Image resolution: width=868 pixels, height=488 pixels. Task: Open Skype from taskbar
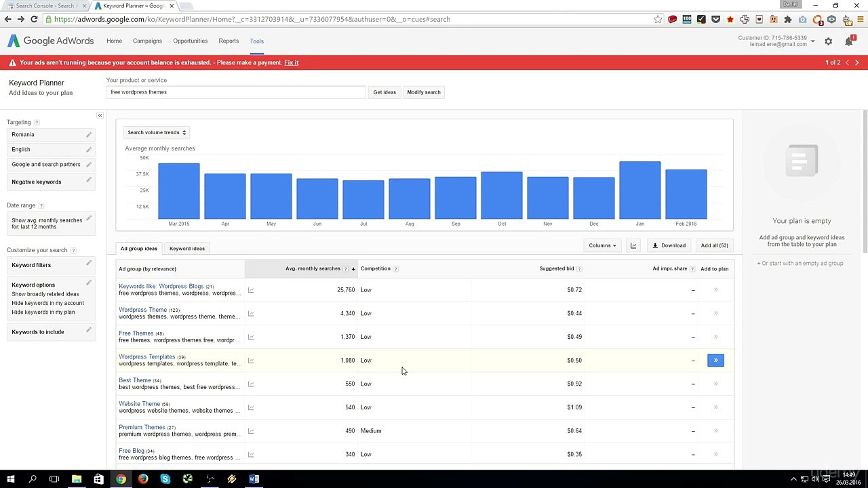pyautogui.click(x=165, y=479)
